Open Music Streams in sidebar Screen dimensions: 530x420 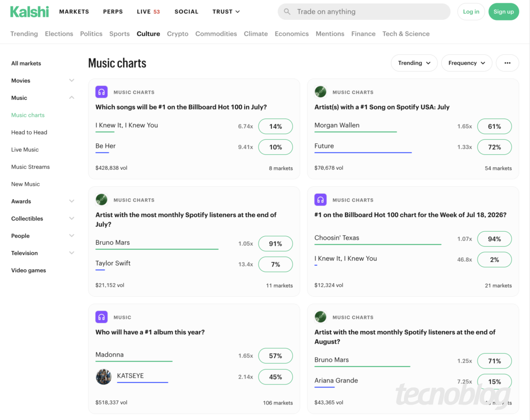(x=30, y=167)
